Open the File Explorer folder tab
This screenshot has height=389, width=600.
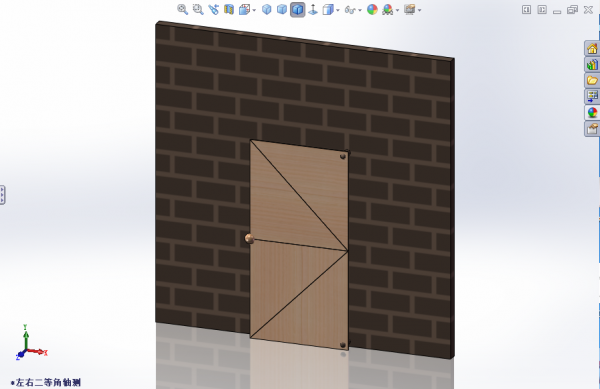click(x=592, y=81)
